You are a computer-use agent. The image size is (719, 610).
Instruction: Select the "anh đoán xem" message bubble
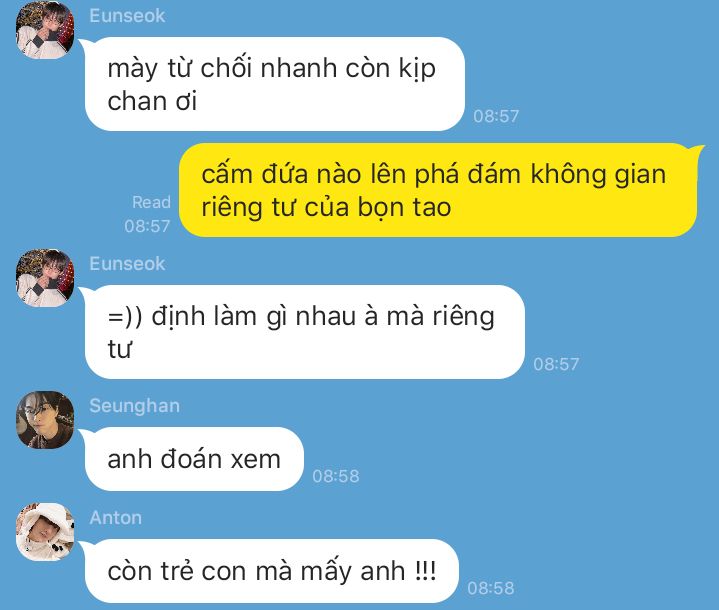click(x=194, y=459)
